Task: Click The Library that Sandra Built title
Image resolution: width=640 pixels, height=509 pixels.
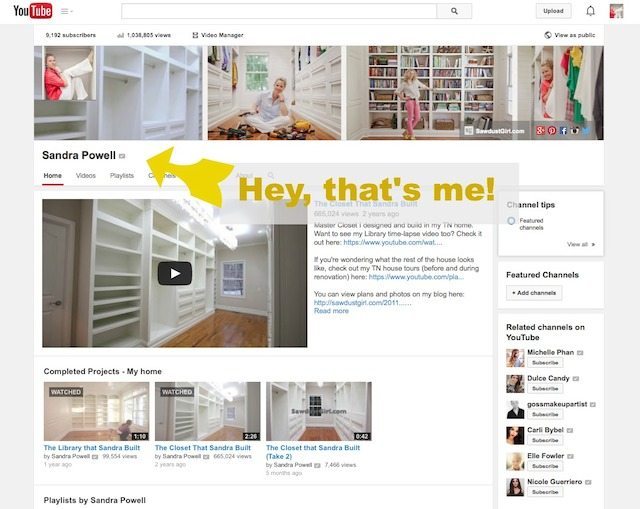Action: 92,448
